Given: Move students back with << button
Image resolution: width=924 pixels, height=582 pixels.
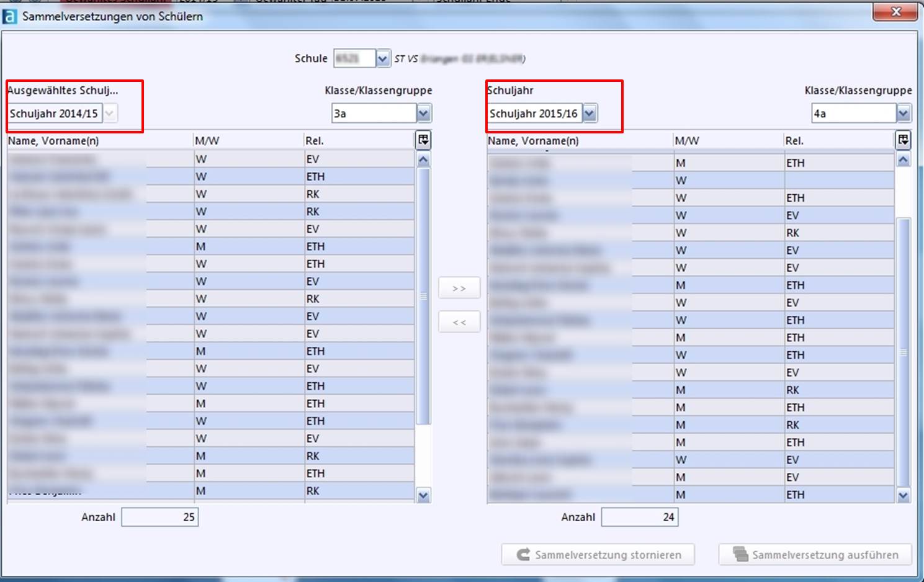Looking at the screenshot, I should click(459, 322).
